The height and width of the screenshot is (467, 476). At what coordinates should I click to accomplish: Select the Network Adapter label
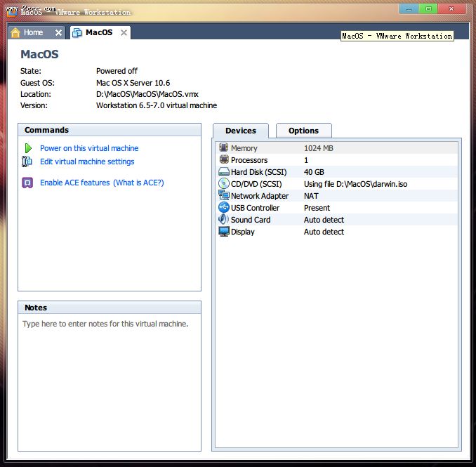pos(260,196)
